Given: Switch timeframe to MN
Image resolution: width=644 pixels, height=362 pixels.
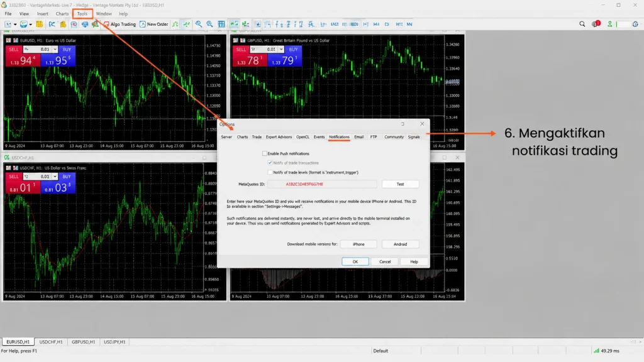Looking at the screenshot, I should 409,25.
